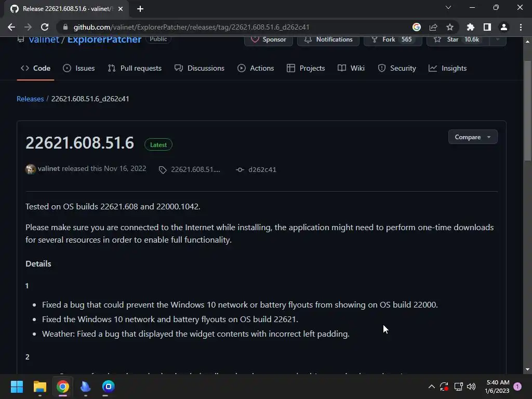Bookmark this page with the star icon
Viewport: 532px width, 399px height.
(x=450, y=27)
